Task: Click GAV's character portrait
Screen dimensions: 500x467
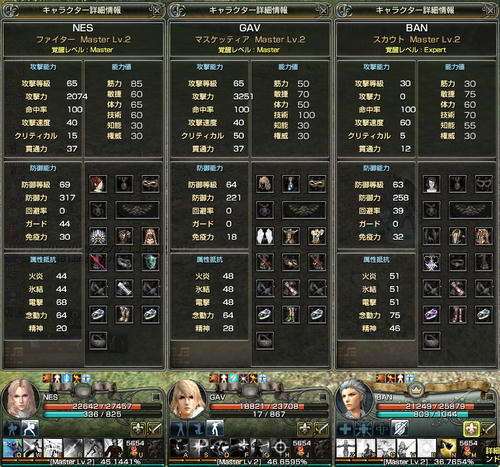Action: 187,399
